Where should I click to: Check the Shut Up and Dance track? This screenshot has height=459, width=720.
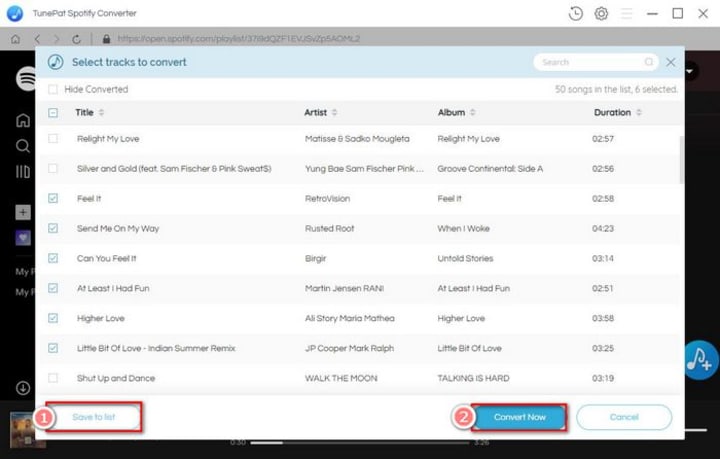53,378
